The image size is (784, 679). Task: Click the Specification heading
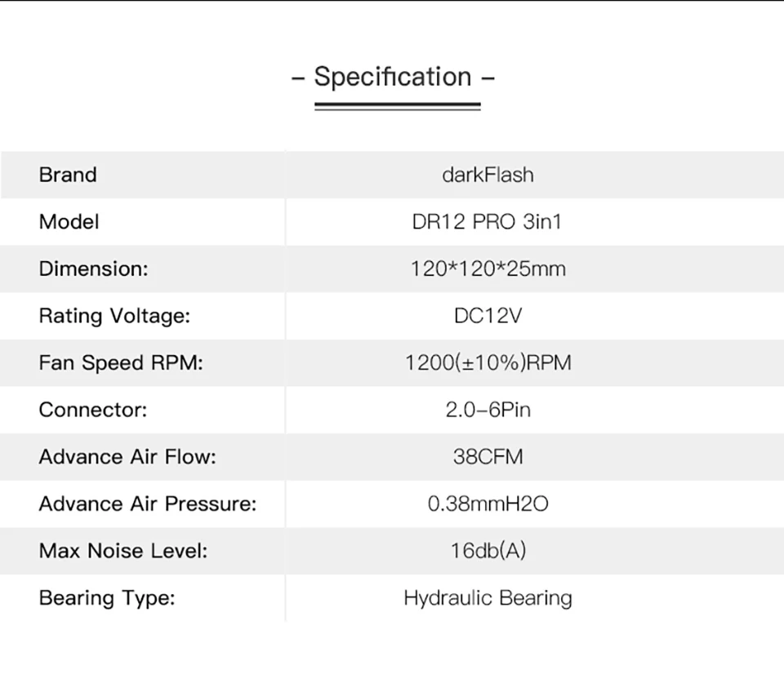393,77
